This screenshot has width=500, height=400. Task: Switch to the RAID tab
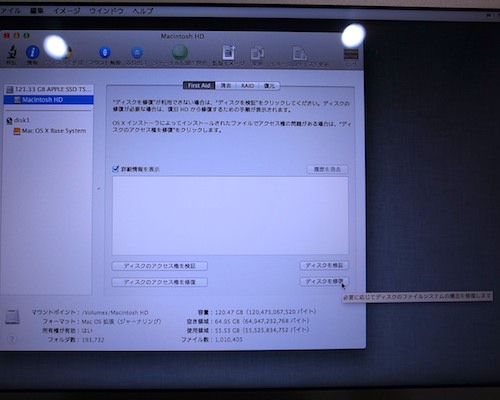[248, 86]
